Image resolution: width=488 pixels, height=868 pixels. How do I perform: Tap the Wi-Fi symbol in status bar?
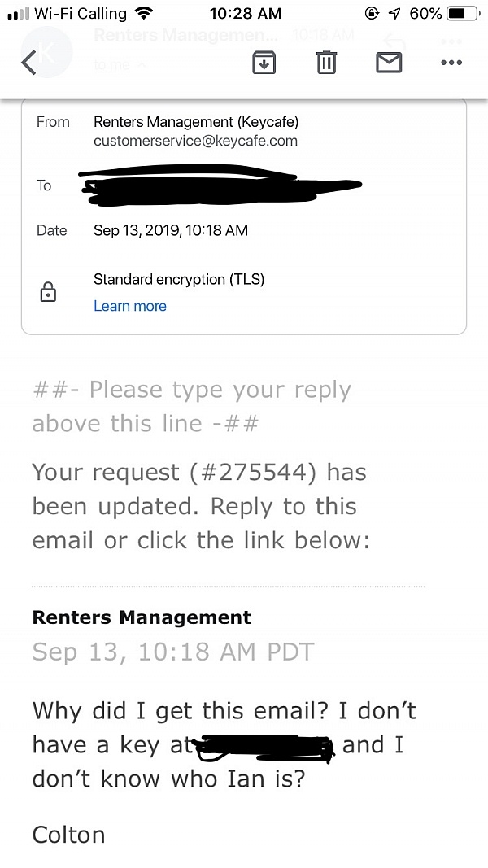click(x=144, y=13)
